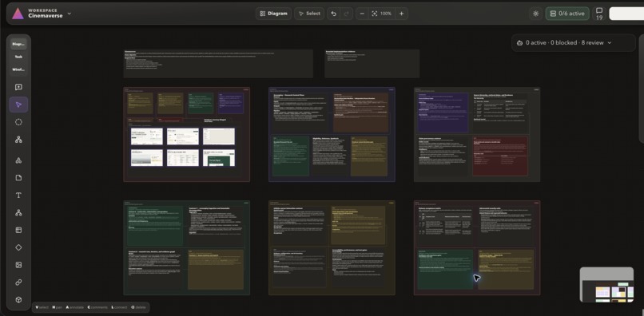Select the shapes cluster tool above the page icon
The width and height of the screenshot is (644, 316).
[18, 160]
